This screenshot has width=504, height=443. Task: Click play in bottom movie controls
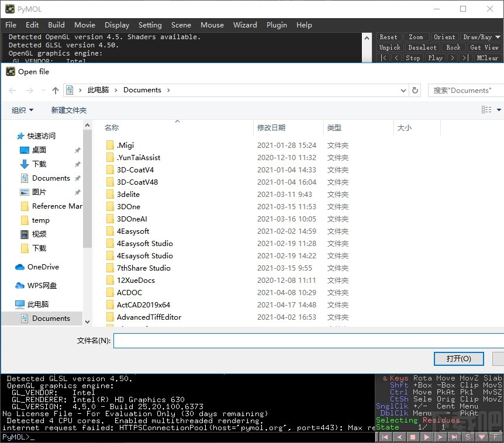427,437
